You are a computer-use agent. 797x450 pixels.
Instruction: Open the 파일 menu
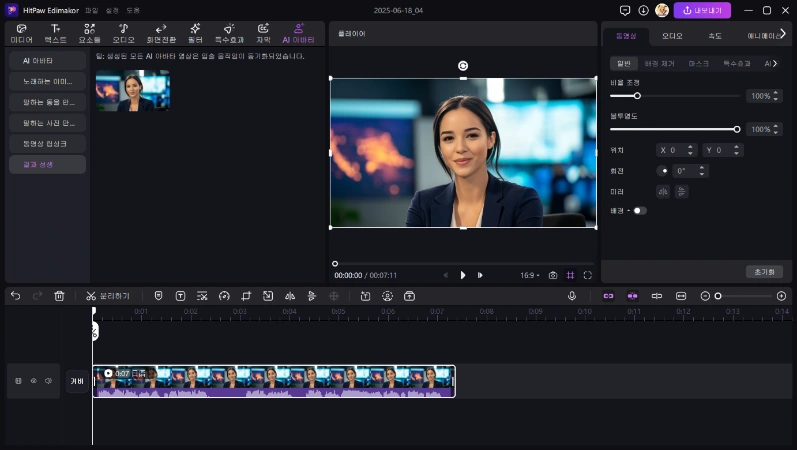[91, 10]
